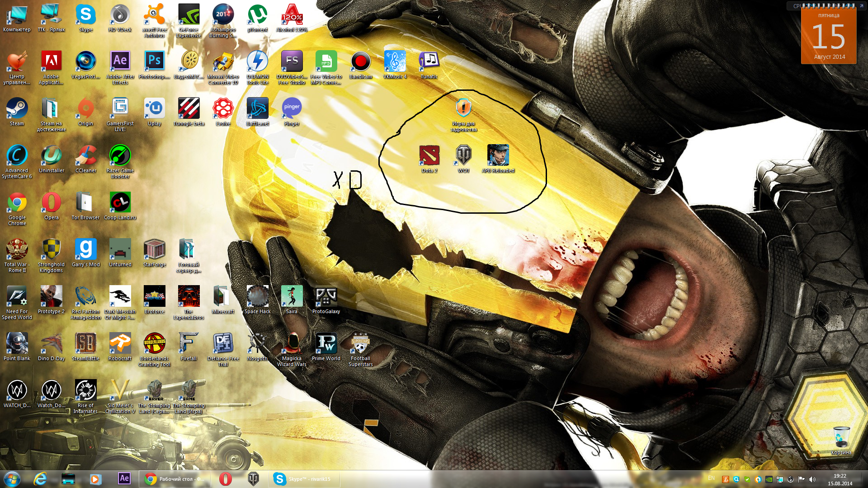Launch WATCH_DOGS first desktop shortcut
868x488 pixels.
[17, 394]
